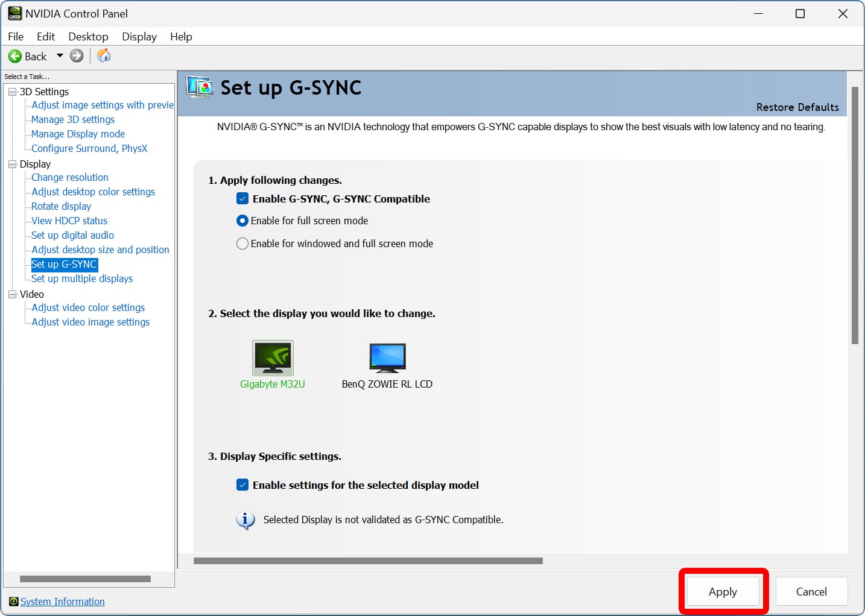The width and height of the screenshot is (865, 616).
Task: Close the NVIDIA Control Panel window
Action: point(843,13)
